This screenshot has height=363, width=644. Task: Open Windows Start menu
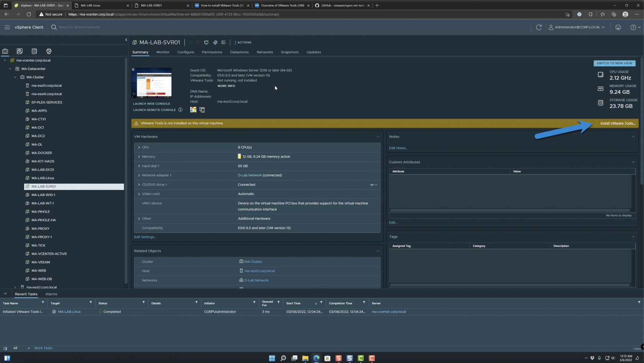pos(272,358)
